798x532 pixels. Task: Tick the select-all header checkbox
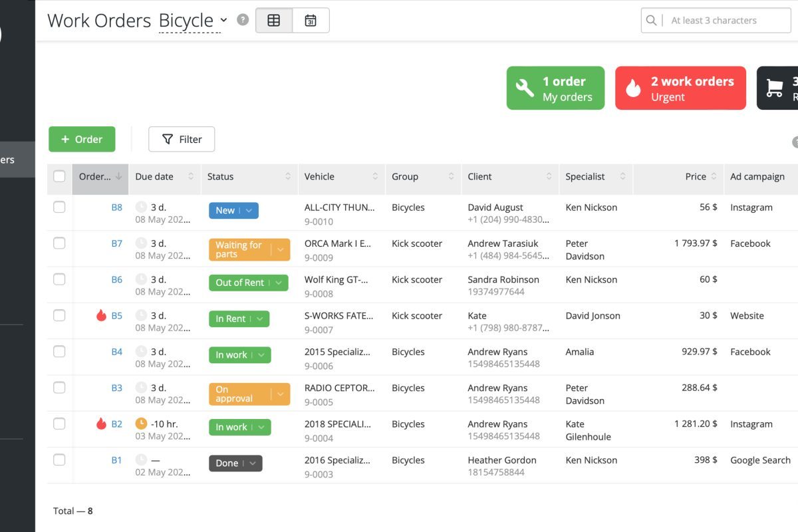59,176
